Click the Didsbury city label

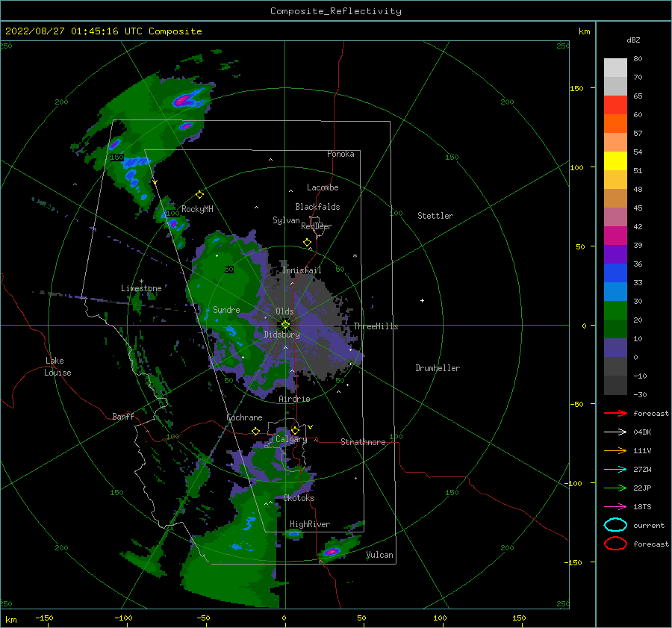pyautogui.click(x=282, y=335)
